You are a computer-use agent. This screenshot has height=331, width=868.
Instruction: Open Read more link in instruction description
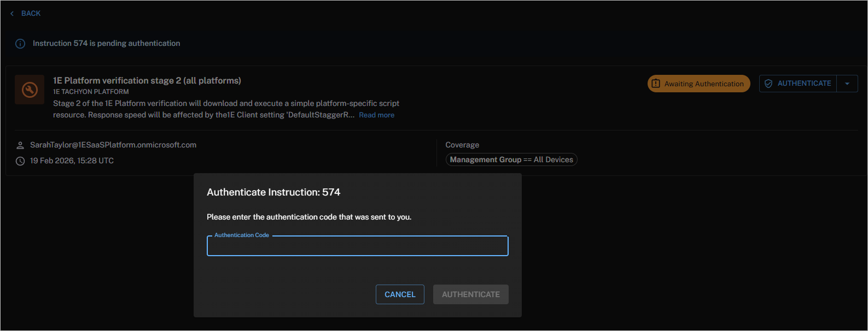point(376,115)
